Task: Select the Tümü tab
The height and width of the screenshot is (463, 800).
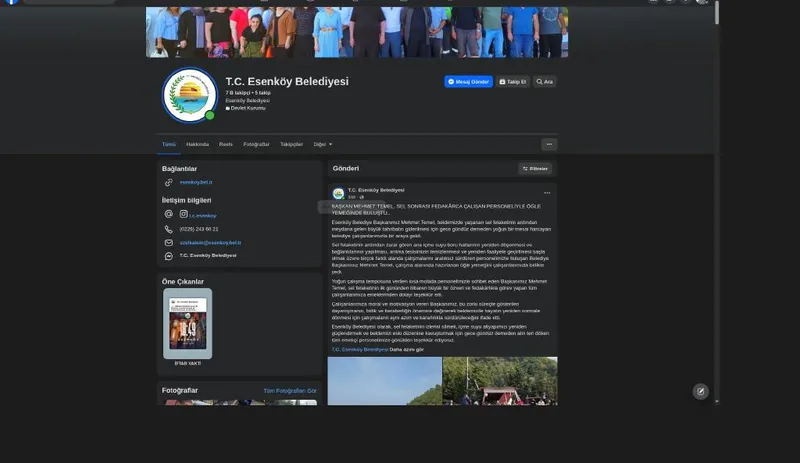Action: click(169, 144)
